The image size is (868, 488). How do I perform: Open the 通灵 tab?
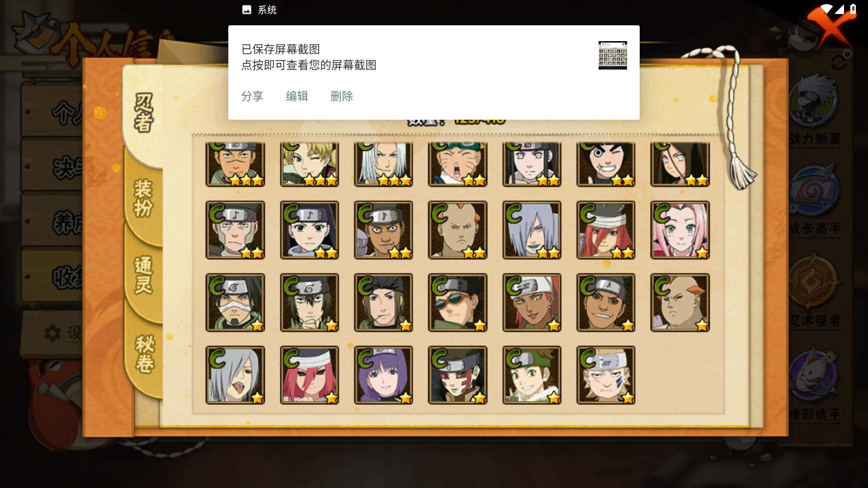point(144,276)
